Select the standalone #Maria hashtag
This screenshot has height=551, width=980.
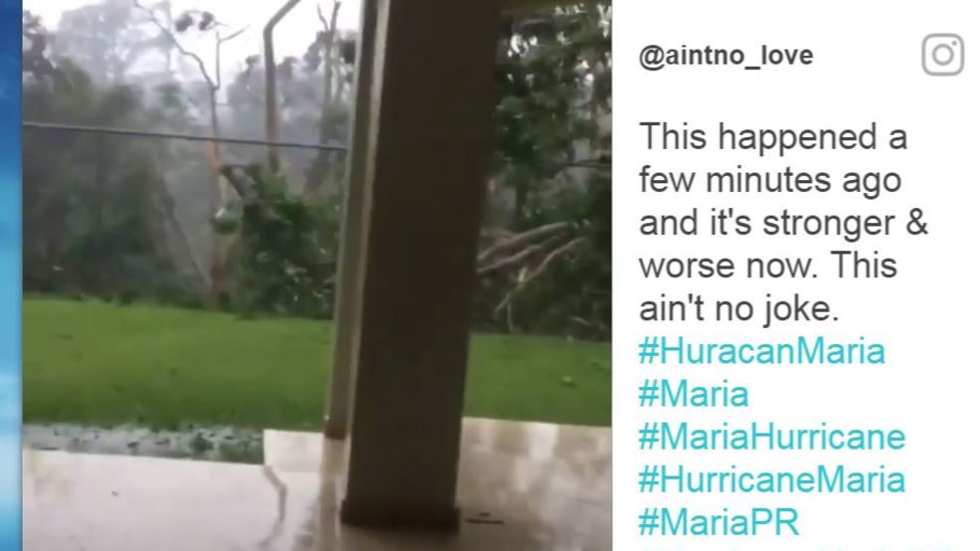pyautogui.click(x=694, y=394)
